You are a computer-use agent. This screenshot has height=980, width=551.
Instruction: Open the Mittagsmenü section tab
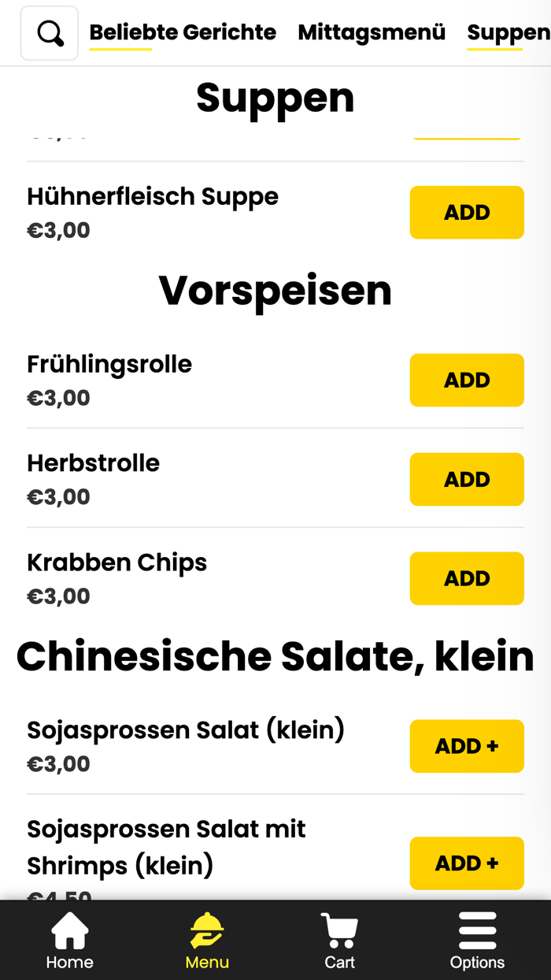pyautogui.click(x=371, y=32)
